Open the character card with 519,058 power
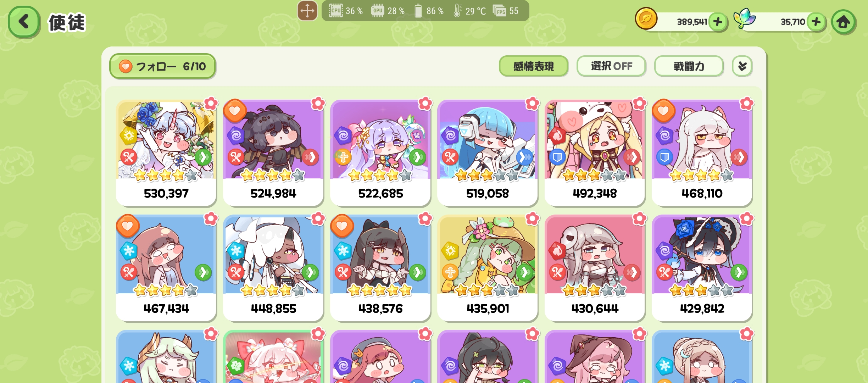Screen dimensions: 868x383 click(x=488, y=153)
